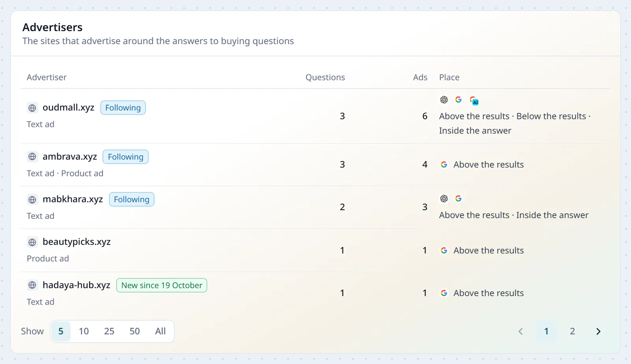Viewport: 631px width, 364px height.
Task: Click the ChatGPT icon in mabkhara.xyz row
Action: [x=444, y=198]
